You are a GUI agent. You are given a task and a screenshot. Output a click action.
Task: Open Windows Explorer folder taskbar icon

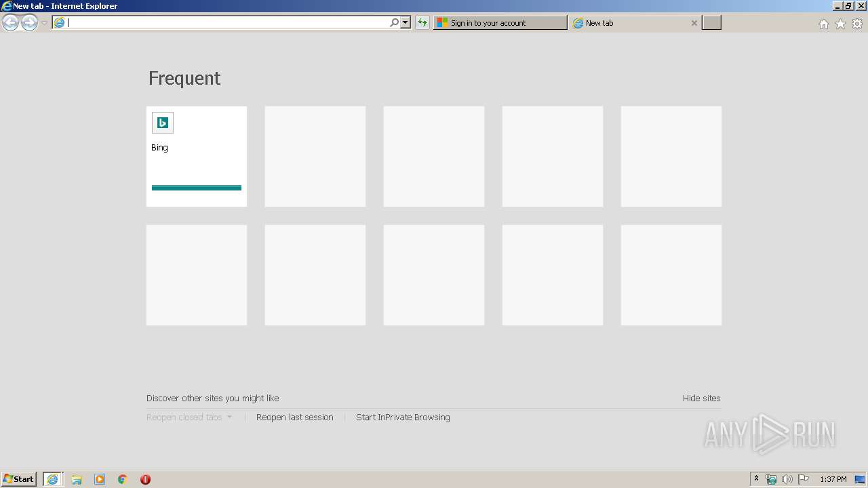[77, 479]
